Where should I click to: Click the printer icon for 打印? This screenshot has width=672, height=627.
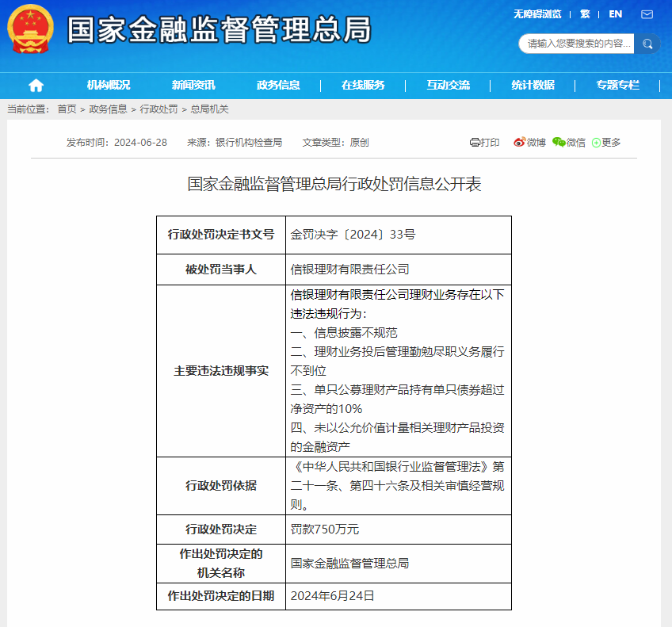click(475, 143)
